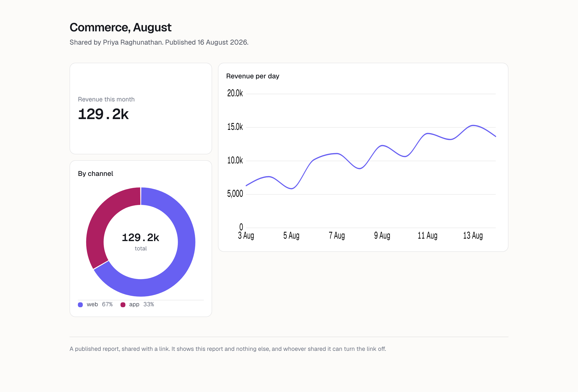
Task: Click the 5 Aug x-axis label
Action: 291,235
